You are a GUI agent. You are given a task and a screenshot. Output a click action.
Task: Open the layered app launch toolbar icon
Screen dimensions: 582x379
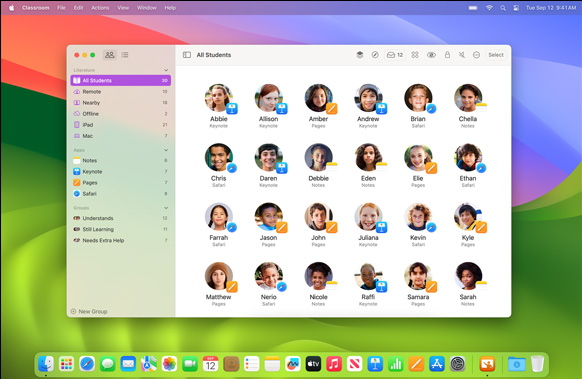click(x=360, y=55)
